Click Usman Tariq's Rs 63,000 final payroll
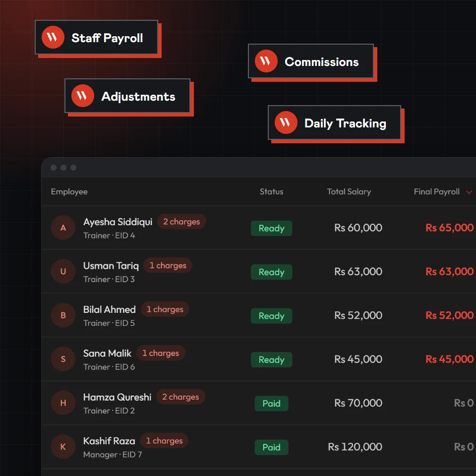Image resolution: width=476 pixels, height=476 pixels. tap(449, 271)
